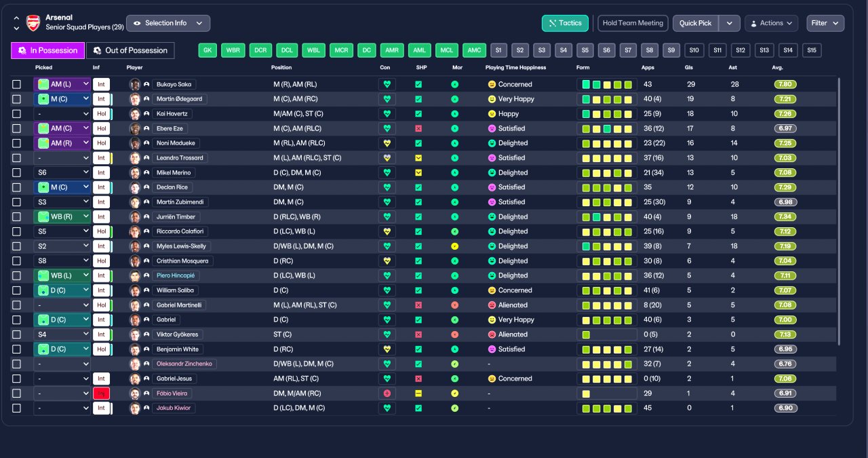Open the Selection Info dropdown
868x458 pixels.
[x=168, y=23]
